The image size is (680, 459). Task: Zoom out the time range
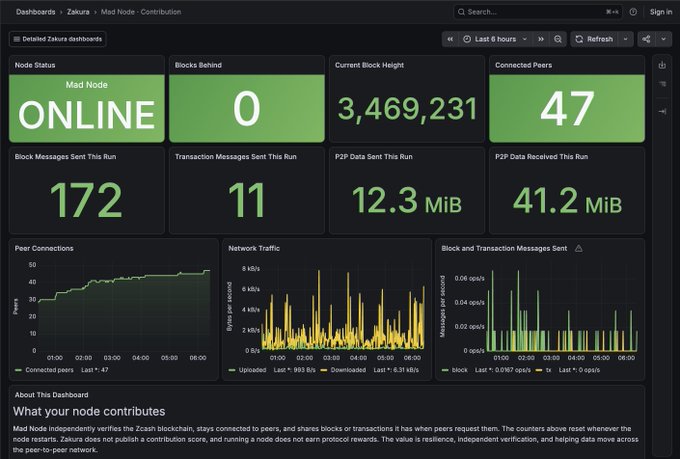click(558, 39)
